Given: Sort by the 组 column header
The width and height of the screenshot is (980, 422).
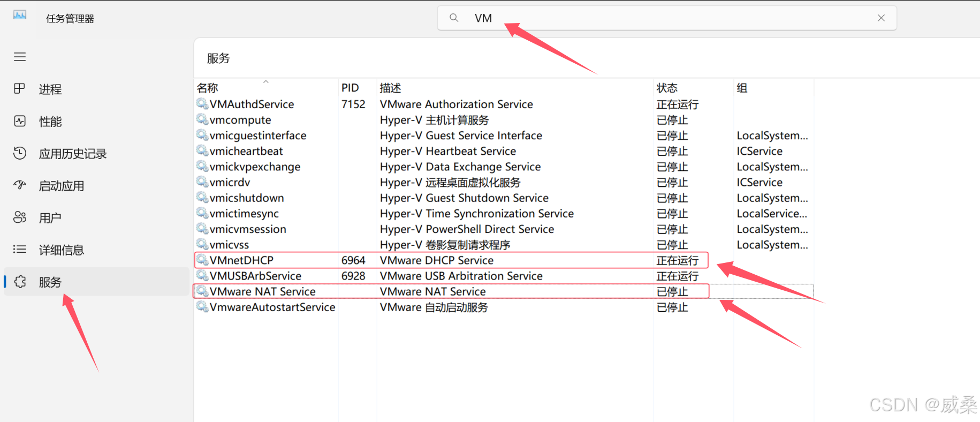Looking at the screenshot, I should [742, 88].
